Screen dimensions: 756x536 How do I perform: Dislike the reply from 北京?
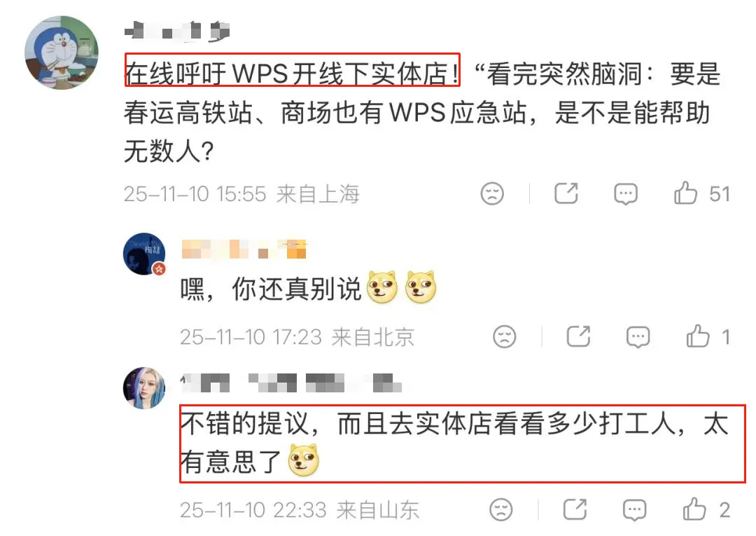pos(504,336)
